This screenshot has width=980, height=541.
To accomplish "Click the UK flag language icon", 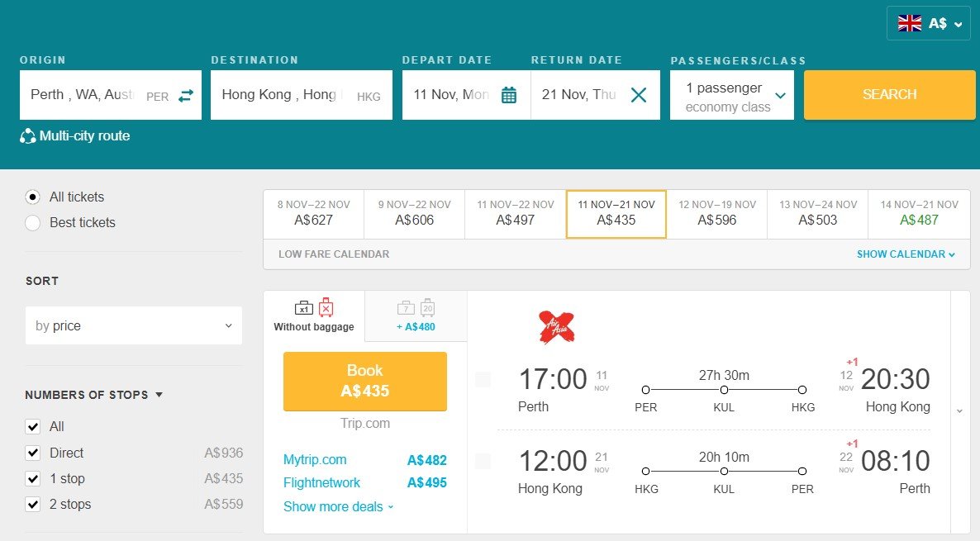I will [910, 23].
